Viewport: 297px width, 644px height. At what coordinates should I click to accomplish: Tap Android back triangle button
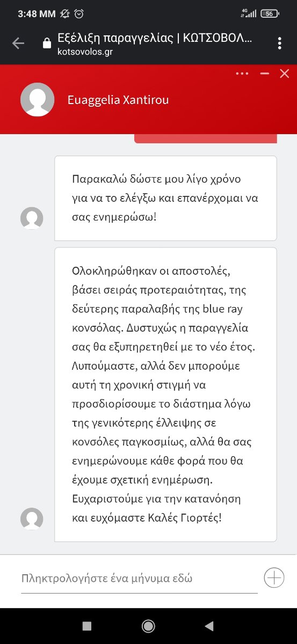(209, 626)
